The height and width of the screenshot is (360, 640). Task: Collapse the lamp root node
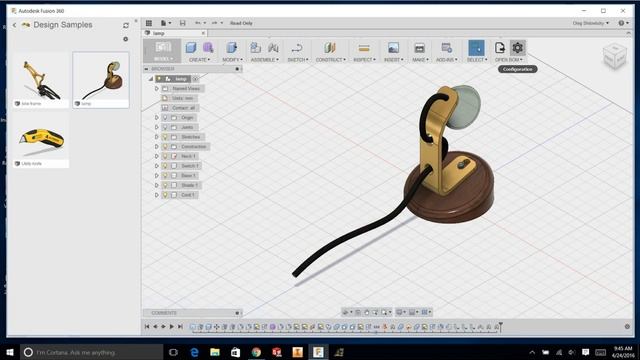pyautogui.click(x=151, y=79)
